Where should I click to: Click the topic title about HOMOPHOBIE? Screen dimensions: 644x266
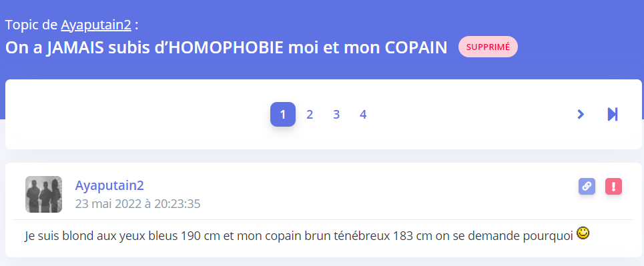coord(226,48)
